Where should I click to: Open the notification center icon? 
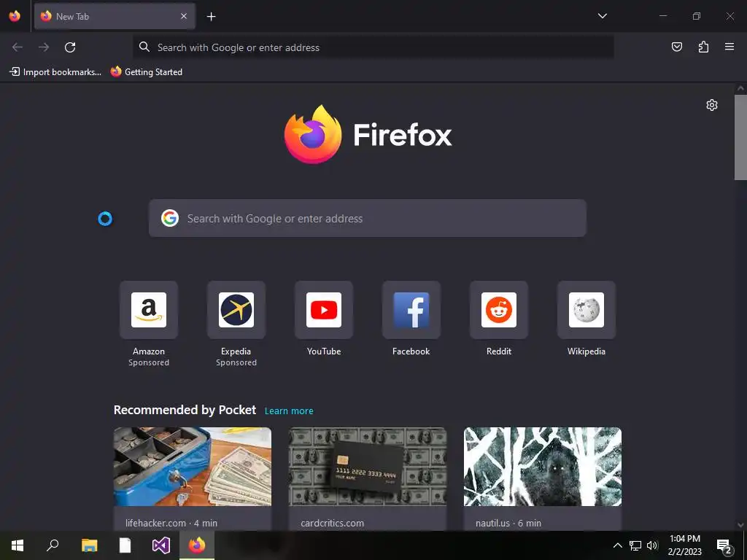(x=724, y=545)
